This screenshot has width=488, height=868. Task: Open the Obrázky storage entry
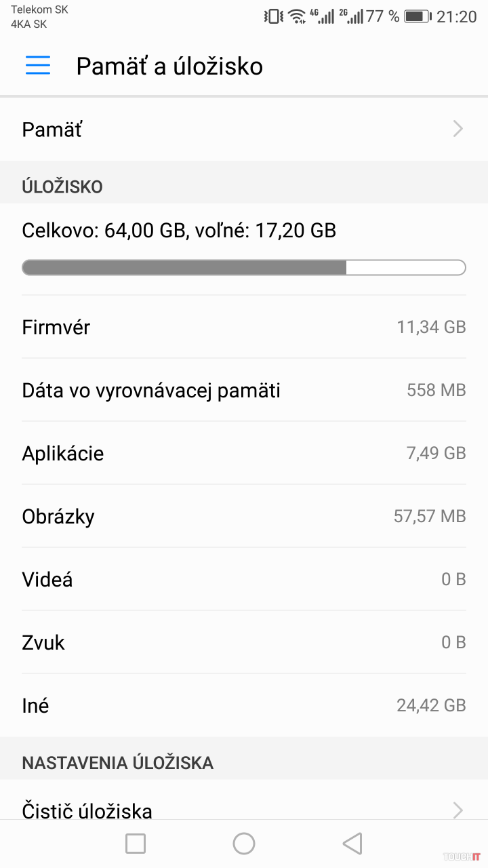click(x=244, y=516)
